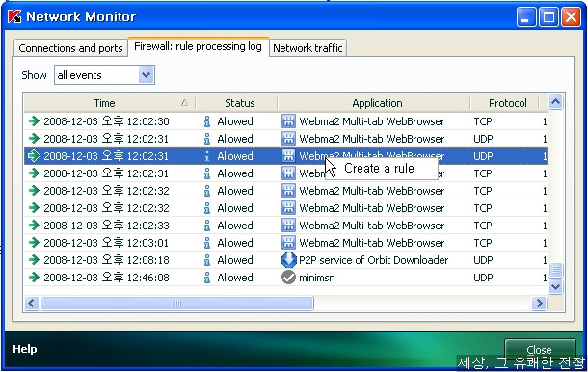588x372 pixels.
Task: Select row with time 12:02:30
Action: 285,121
